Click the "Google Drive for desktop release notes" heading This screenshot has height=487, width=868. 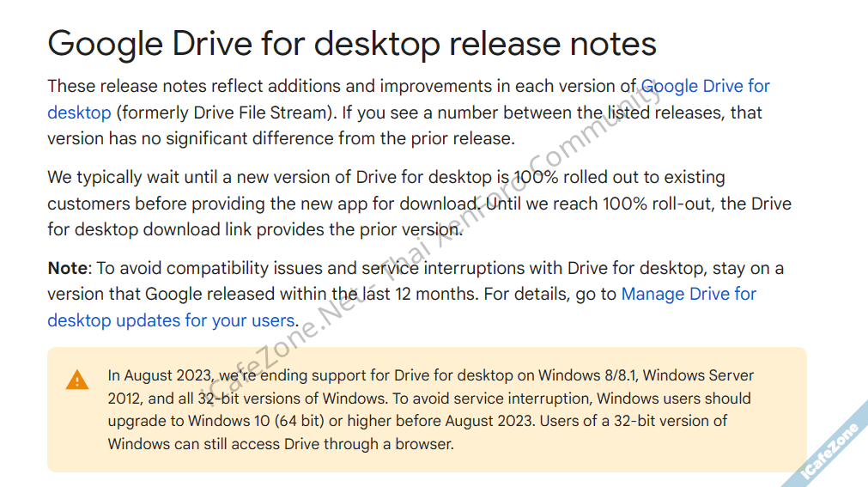point(352,43)
